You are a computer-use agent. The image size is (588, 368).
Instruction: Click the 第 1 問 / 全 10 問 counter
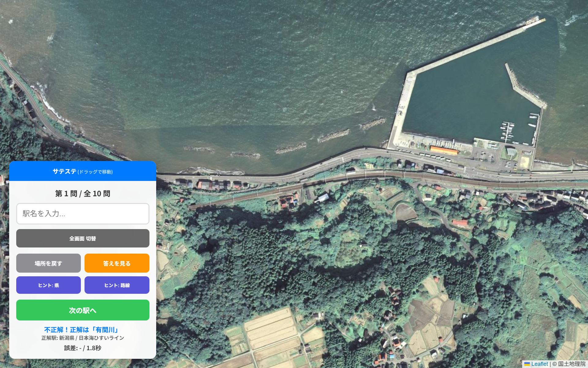(83, 194)
